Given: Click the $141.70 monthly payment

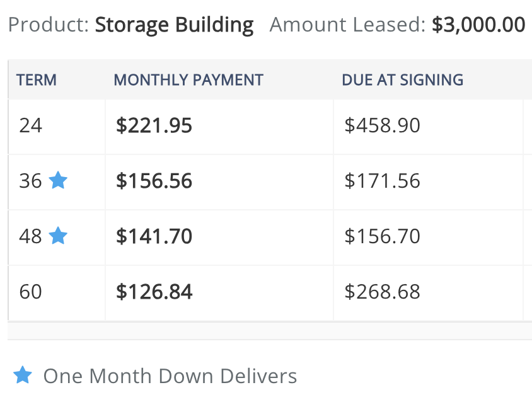Looking at the screenshot, I should coord(154,236).
